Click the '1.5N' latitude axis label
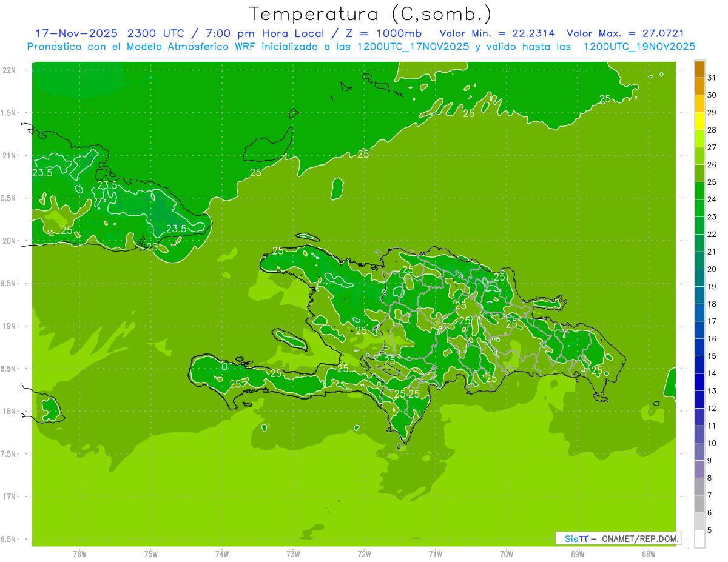Screen dimensions: 728x562 click(x=8, y=113)
